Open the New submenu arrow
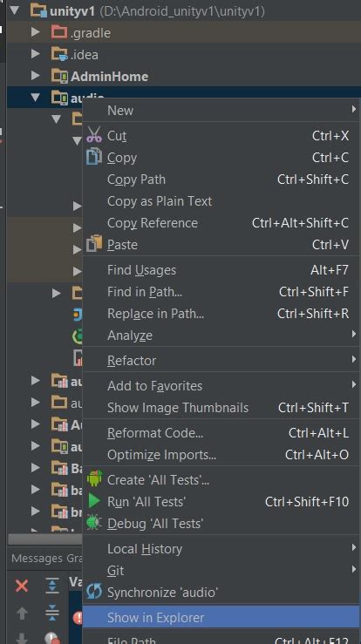361x644 pixels. [x=353, y=109]
